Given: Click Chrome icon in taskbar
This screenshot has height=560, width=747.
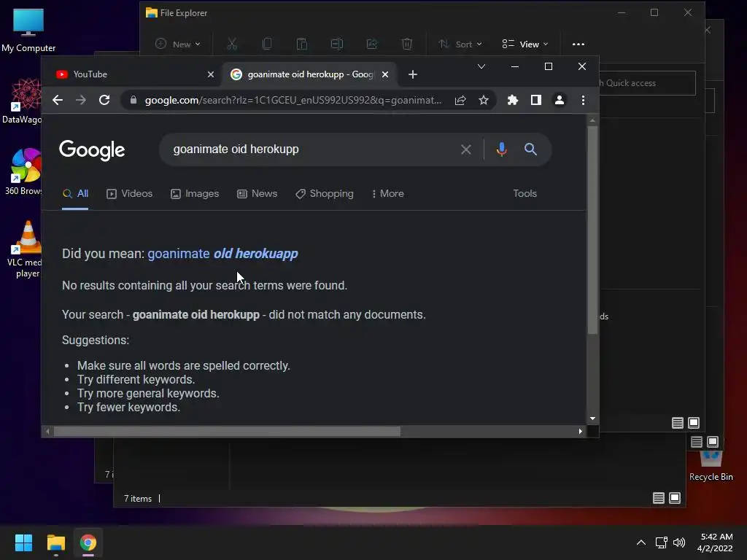Looking at the screenshot, I should click(x=88, y=542).
